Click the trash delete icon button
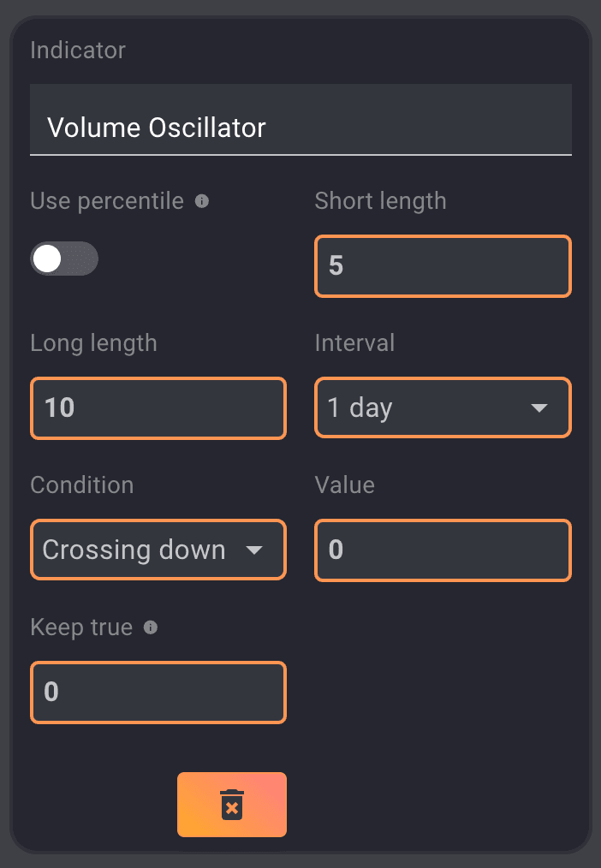Screen dimensions: 601x868 (232, 805)
